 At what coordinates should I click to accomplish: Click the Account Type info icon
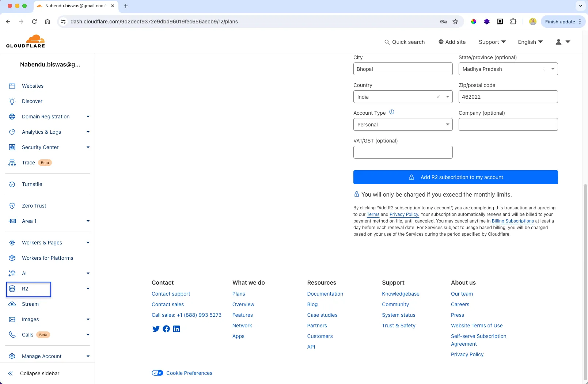[392, 112]
